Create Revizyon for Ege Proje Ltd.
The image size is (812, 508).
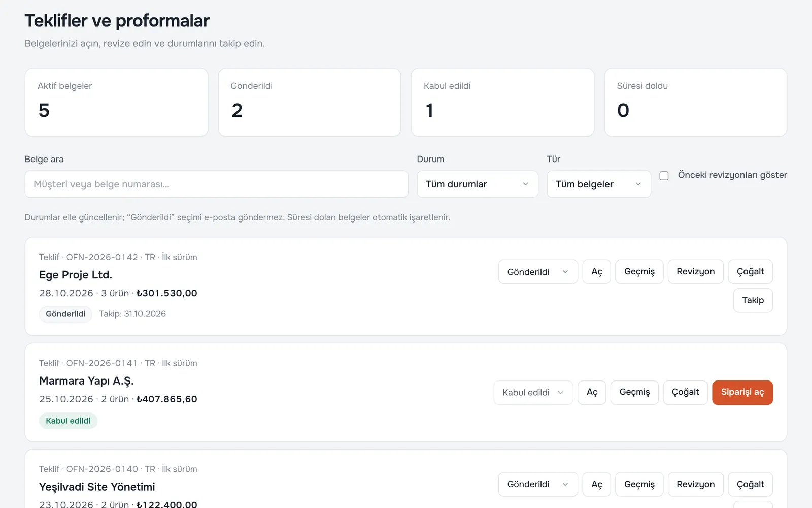point(696,272)
